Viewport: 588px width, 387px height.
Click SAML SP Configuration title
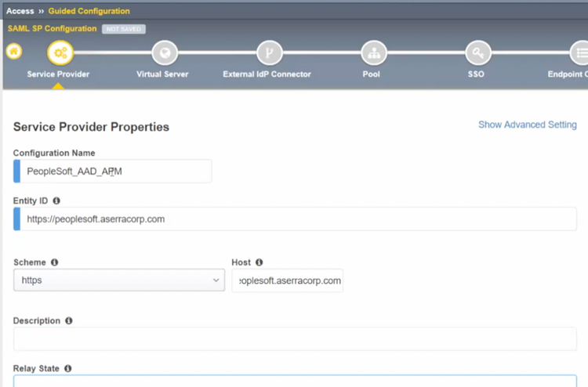[52, 28]
